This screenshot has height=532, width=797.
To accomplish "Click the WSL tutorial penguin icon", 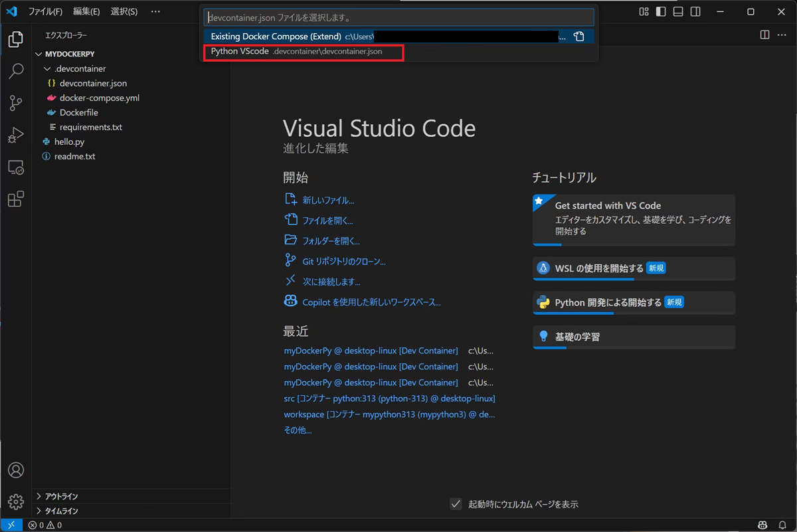I will [543, 268].
